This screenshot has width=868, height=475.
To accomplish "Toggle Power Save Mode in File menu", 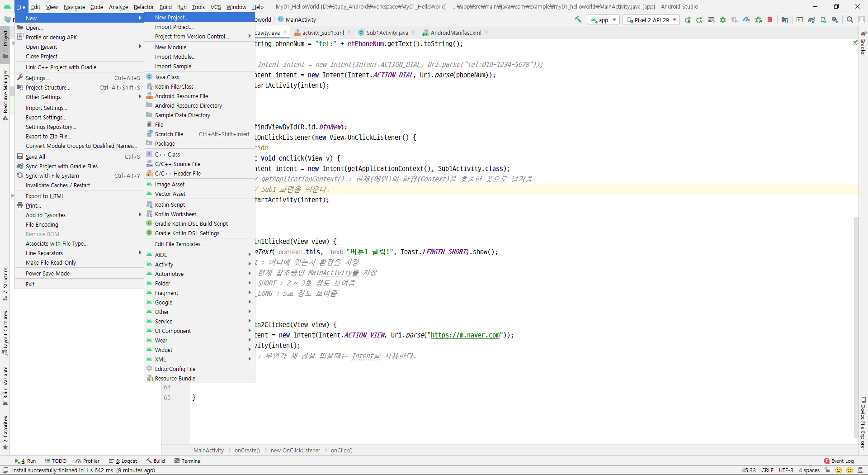I will (79, 273).
